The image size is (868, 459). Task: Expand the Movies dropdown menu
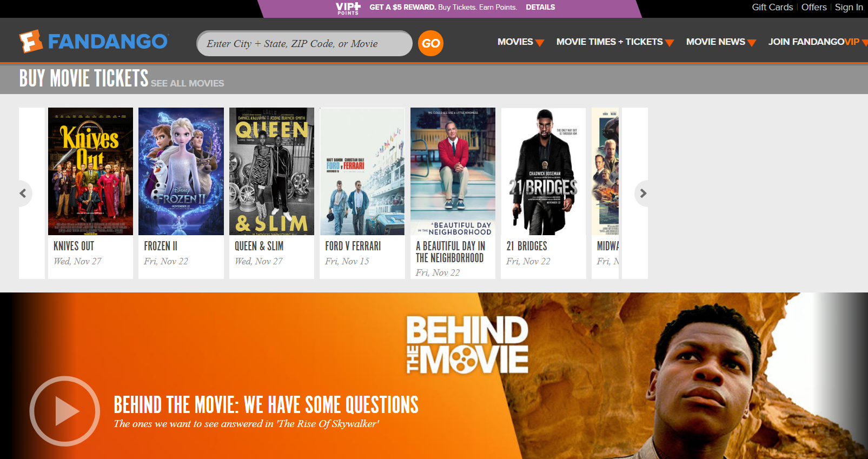coord(520,42)
